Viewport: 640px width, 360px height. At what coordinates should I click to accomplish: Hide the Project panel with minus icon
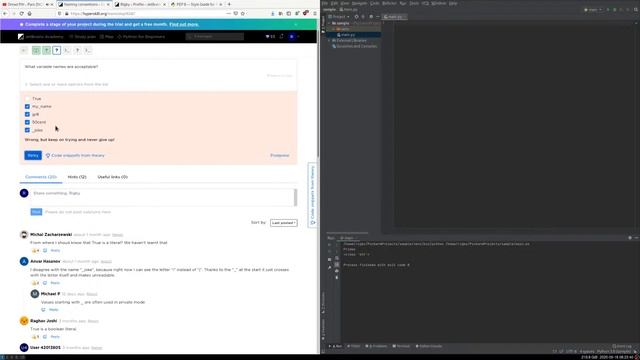378,17
